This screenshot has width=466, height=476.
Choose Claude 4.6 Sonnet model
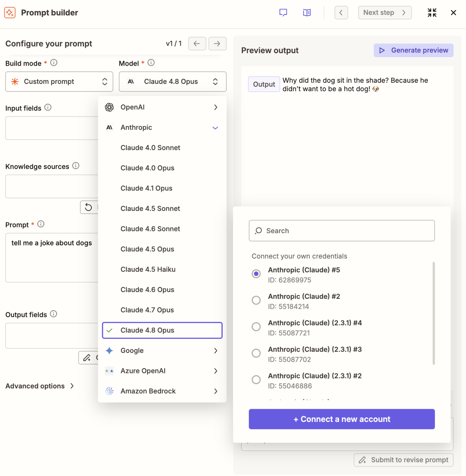[x=162, y=229]
